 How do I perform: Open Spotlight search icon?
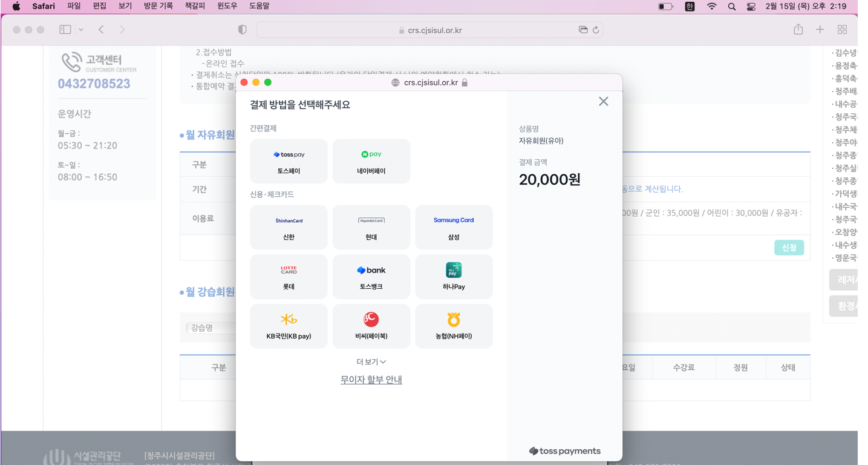coord(732,6)
